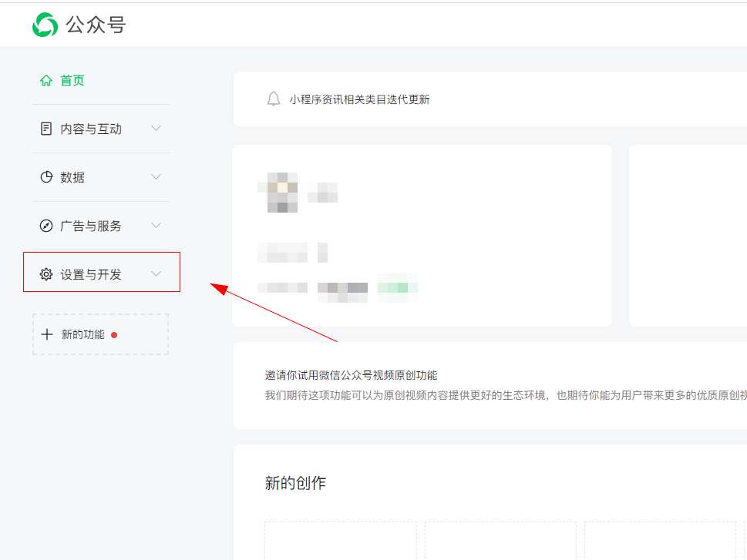Click the home icon beside 首页
This screenshot has height=560, width=747.
click(x=46, y=80)
